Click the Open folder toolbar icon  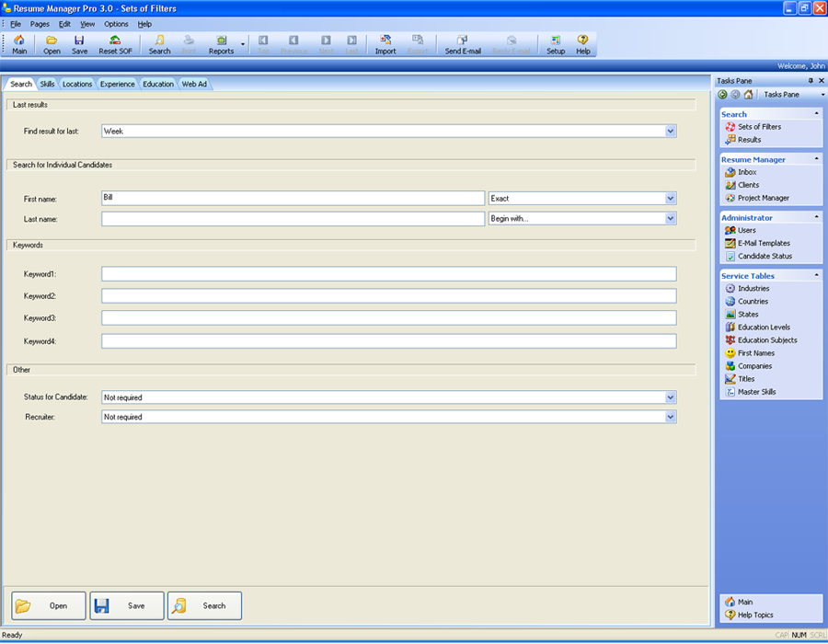tap(52, 44)
